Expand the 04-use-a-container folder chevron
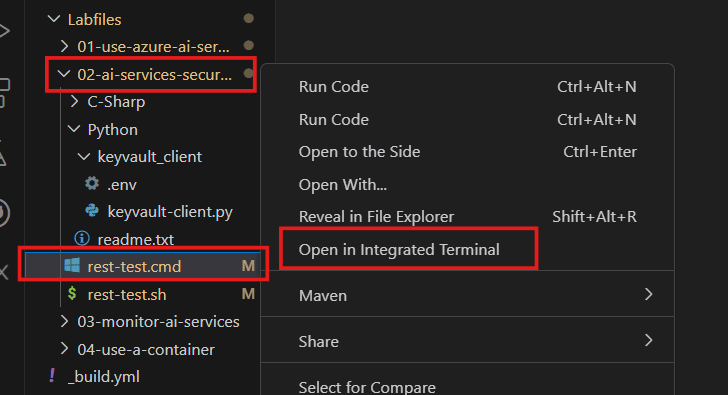The image size is (728, 395). tap(65, 349)
